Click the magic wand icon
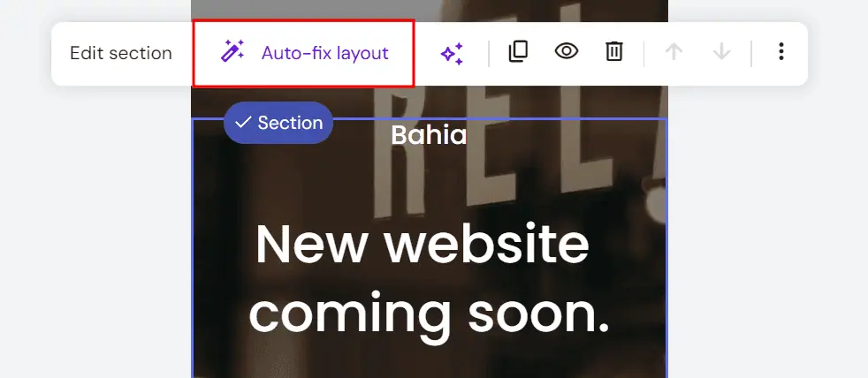Image resolution: width=868 pixels, height=378 pixels. point(232,51)
